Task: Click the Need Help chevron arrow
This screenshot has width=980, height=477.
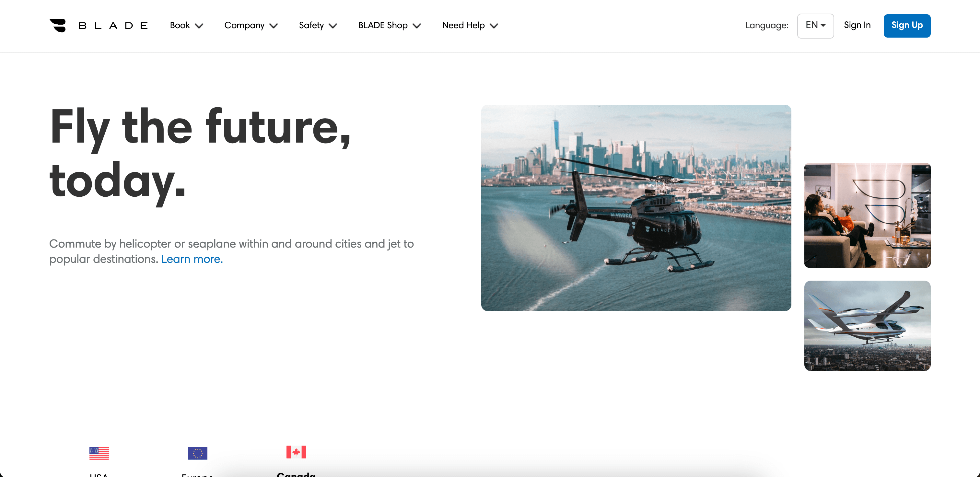Action: coord(494,26)
